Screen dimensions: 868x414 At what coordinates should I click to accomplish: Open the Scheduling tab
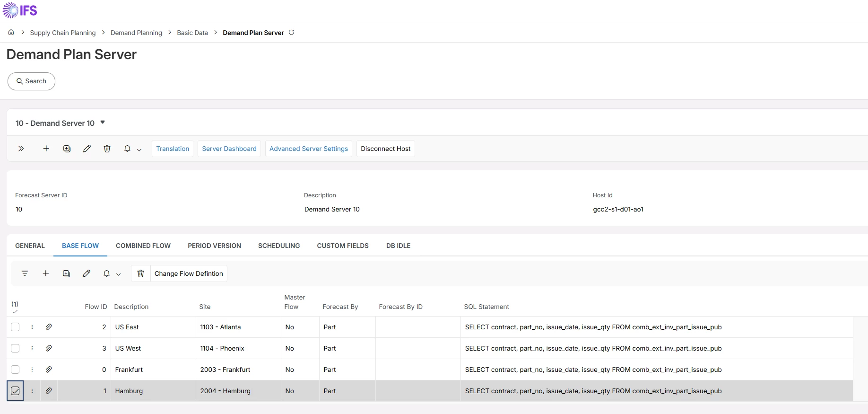279,246
